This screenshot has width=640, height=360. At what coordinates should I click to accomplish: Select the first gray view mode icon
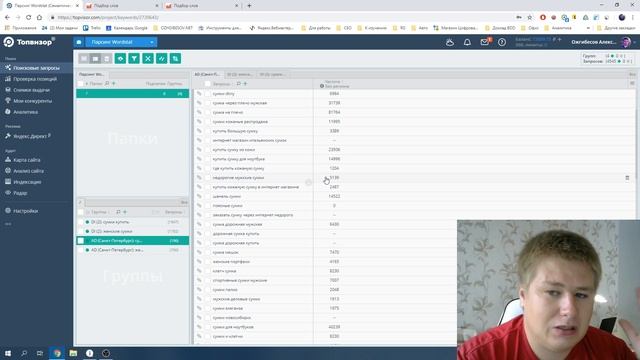click(84, 59)
